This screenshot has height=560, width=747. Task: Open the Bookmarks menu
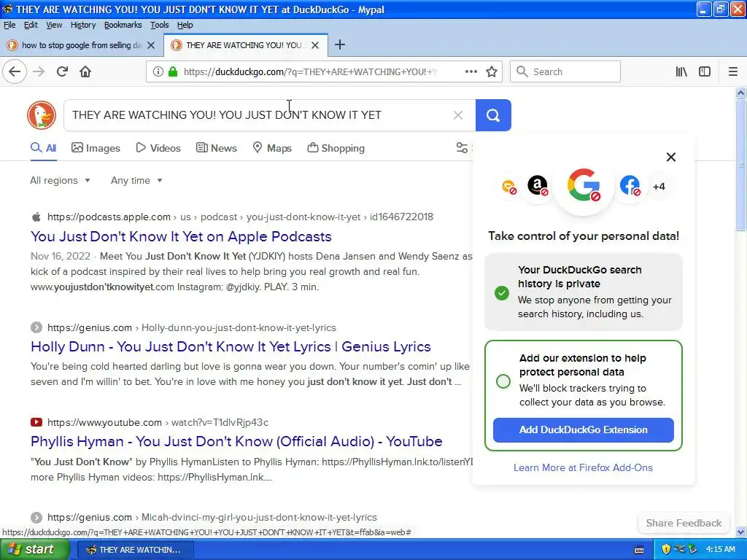(x=123, y=25)
